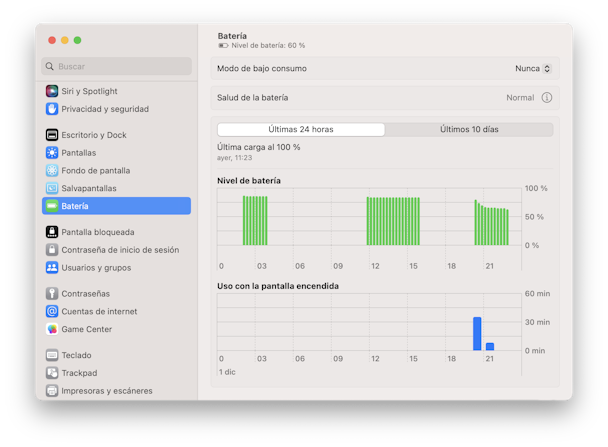
Task: Switch to Últimas 24 horas tab
Action: point(301,129)
